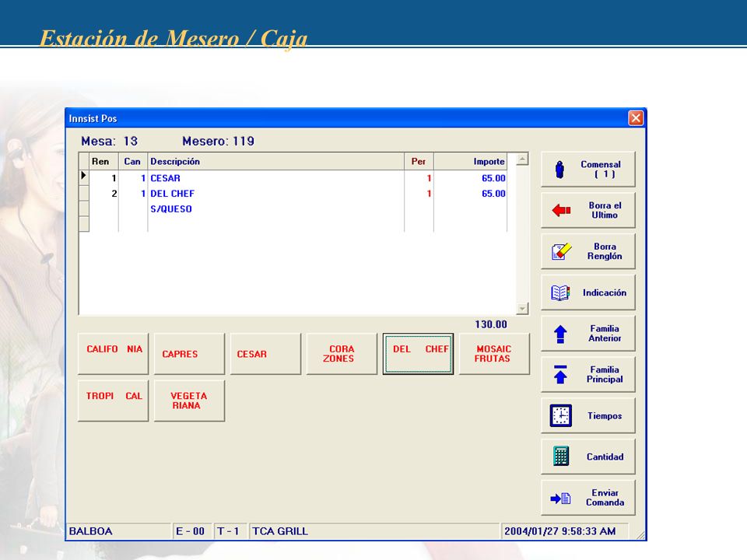Click the Innsist Pos title bar text

click(93, 118)
